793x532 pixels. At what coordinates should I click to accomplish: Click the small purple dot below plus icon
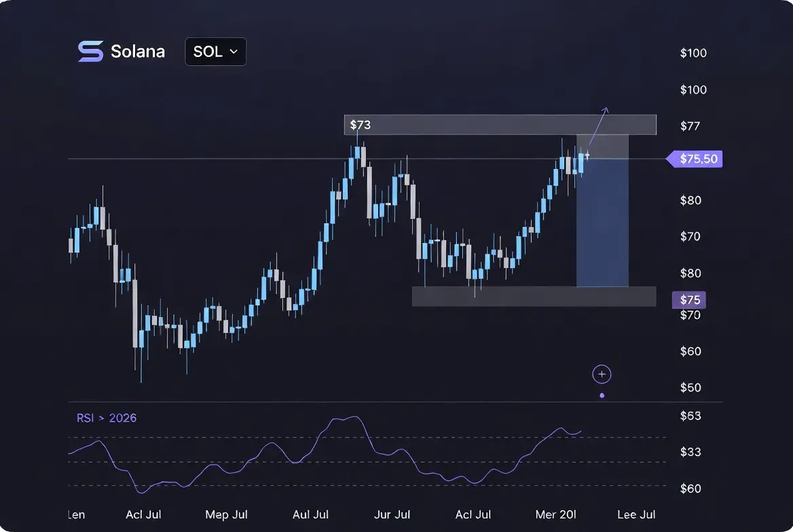pyautogui.click(x=602, y=396)
